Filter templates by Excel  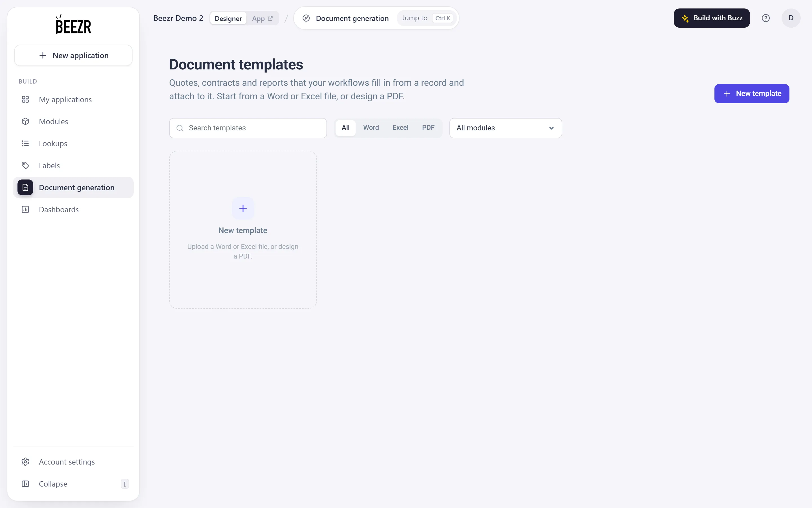pos(400,128)
